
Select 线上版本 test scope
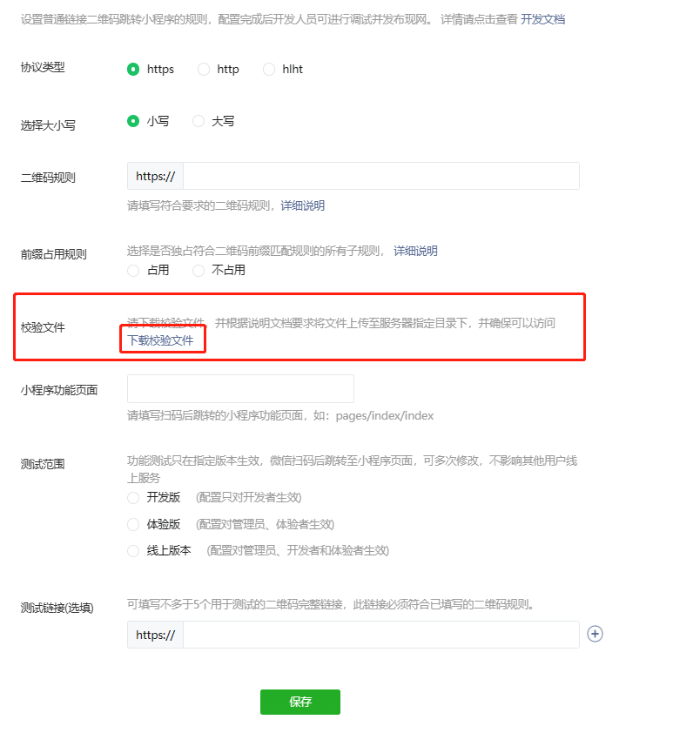133,551
